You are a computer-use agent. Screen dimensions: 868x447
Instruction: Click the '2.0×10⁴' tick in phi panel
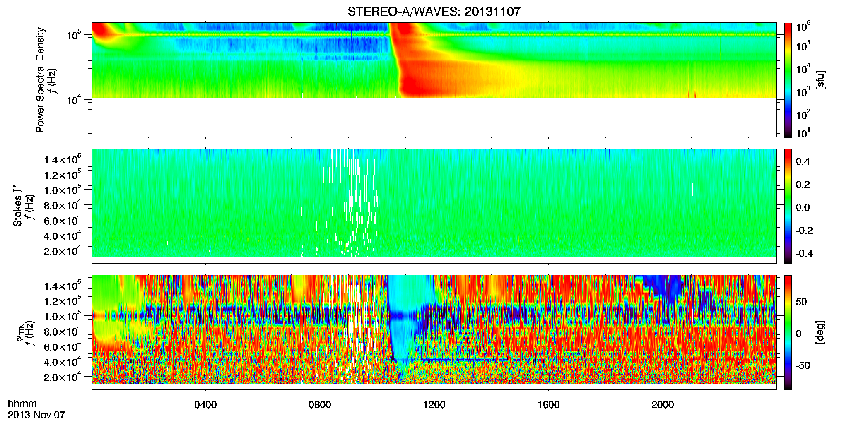tap(63, 377)
